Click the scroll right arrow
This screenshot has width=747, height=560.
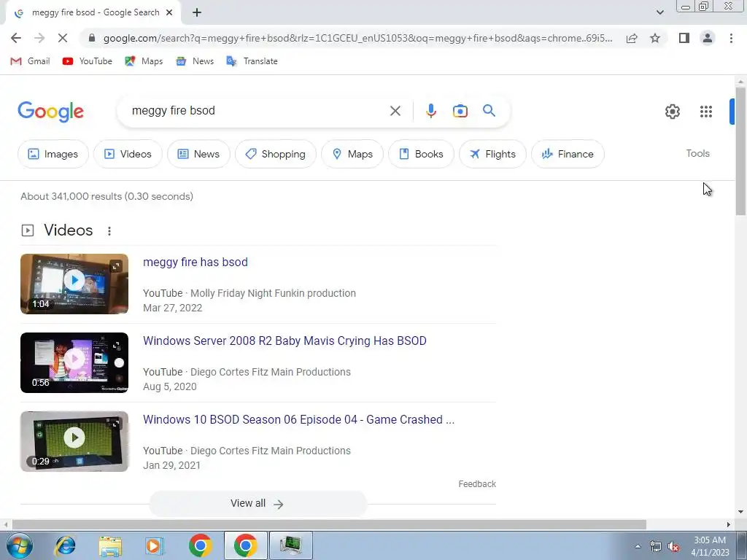pyautogui.click(x=729, y=524)
